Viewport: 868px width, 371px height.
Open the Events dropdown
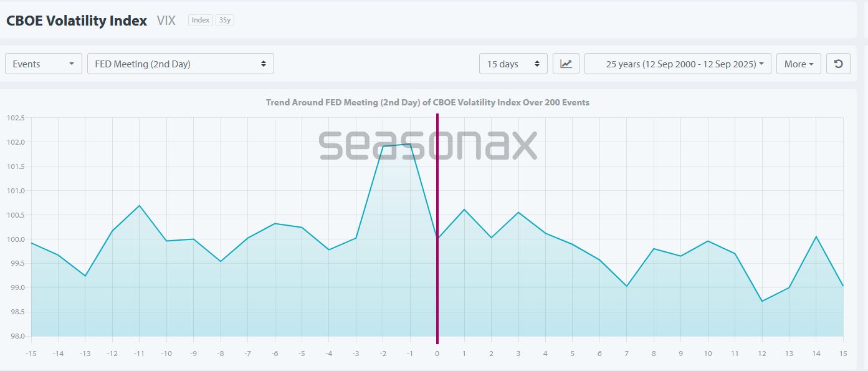pos(44,64)
